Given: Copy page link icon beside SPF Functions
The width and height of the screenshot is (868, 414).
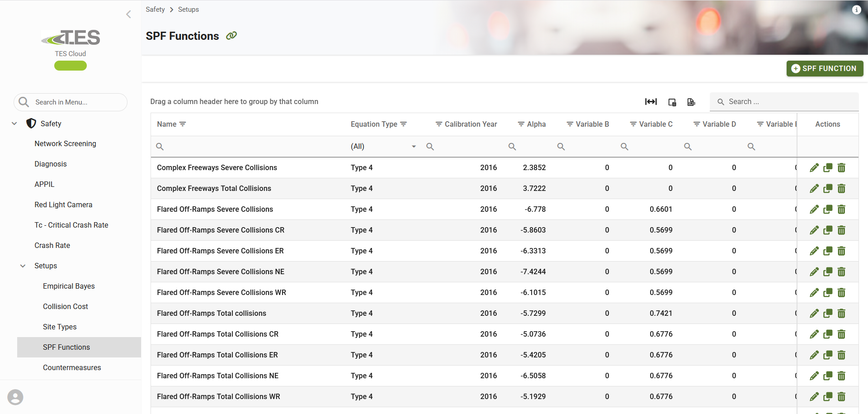Looking at the screenshot, I should coord(231,36).
